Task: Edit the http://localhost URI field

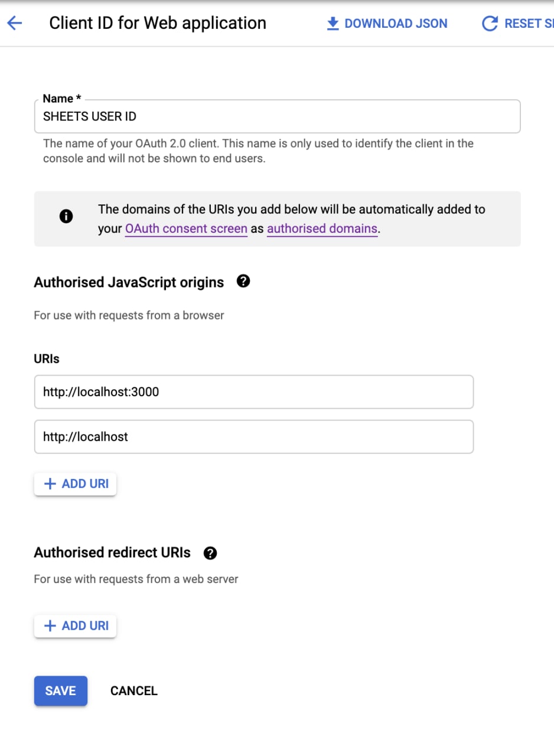Action: 254,436
